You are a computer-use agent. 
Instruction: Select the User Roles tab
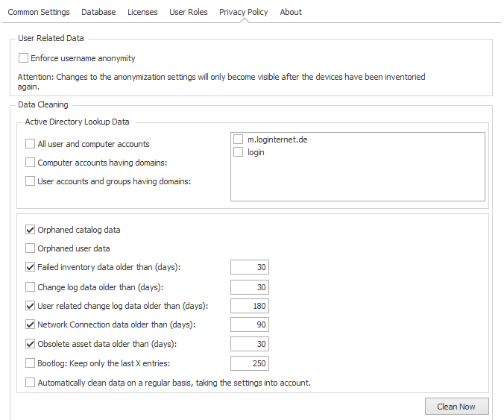[189, 12]
